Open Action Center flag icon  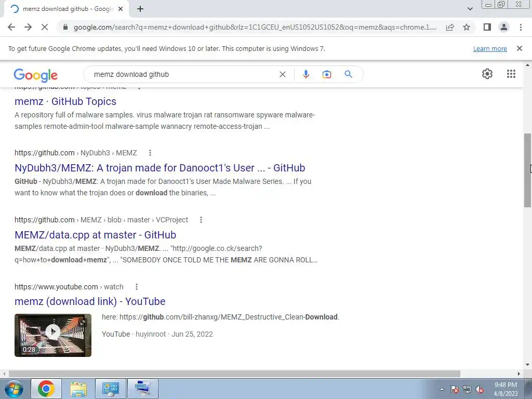(455, 389)
